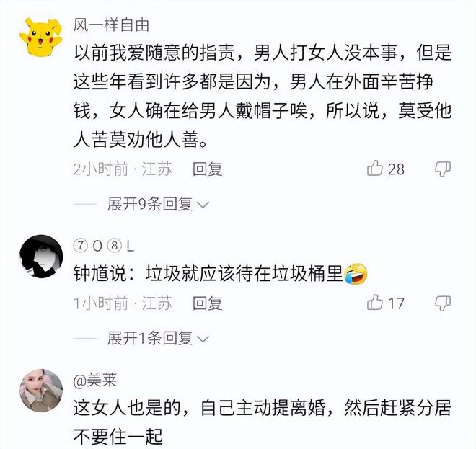Reply to the 风一样自由 comment
The height and width of the screenshot is (449, 476).
[208, 169]
